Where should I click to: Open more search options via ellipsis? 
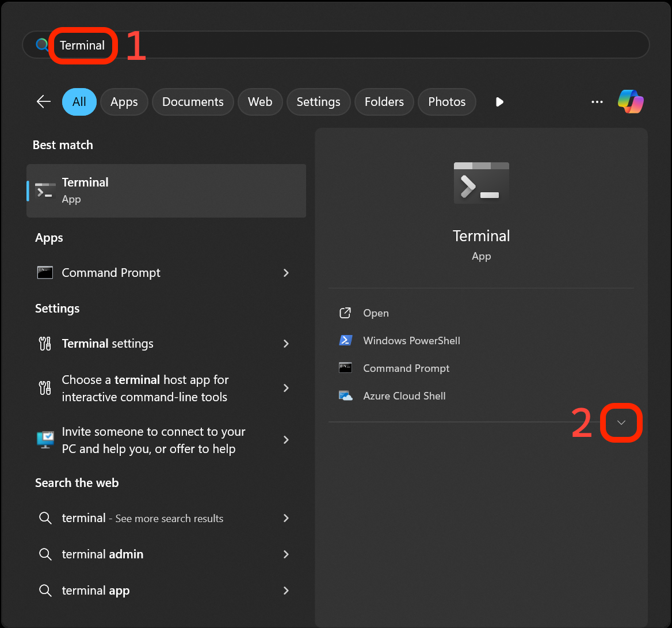(597, 101)
